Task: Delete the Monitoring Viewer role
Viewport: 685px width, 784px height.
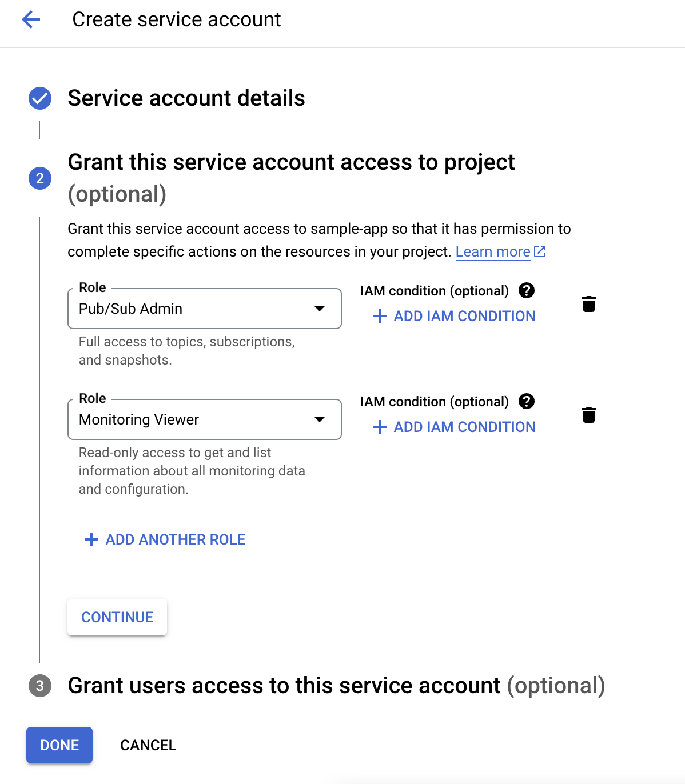Action: 588,415
